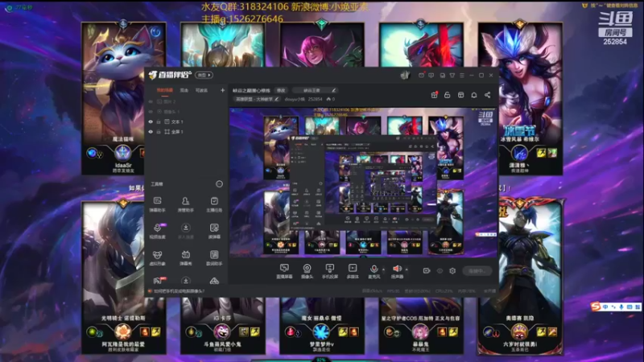644x362 pixels.
Task: Open the 弹幕秀 tool
Action: (186, 258)
